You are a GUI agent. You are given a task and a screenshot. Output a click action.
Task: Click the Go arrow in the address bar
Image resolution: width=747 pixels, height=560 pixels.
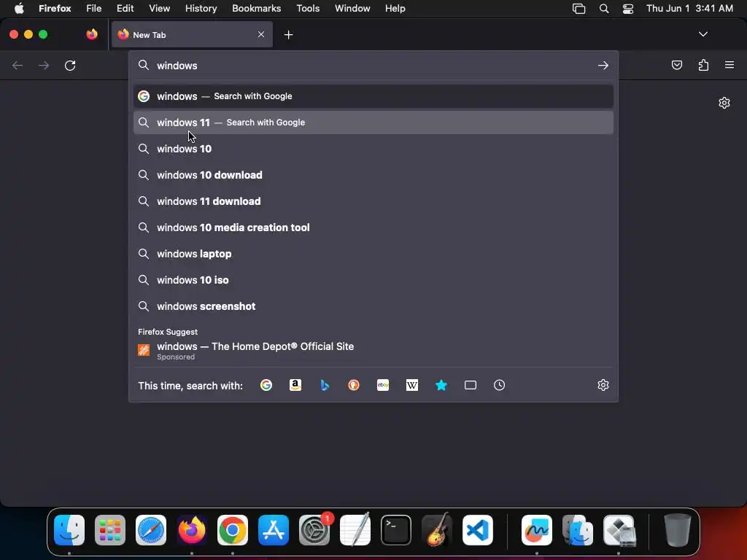[603, 65]
